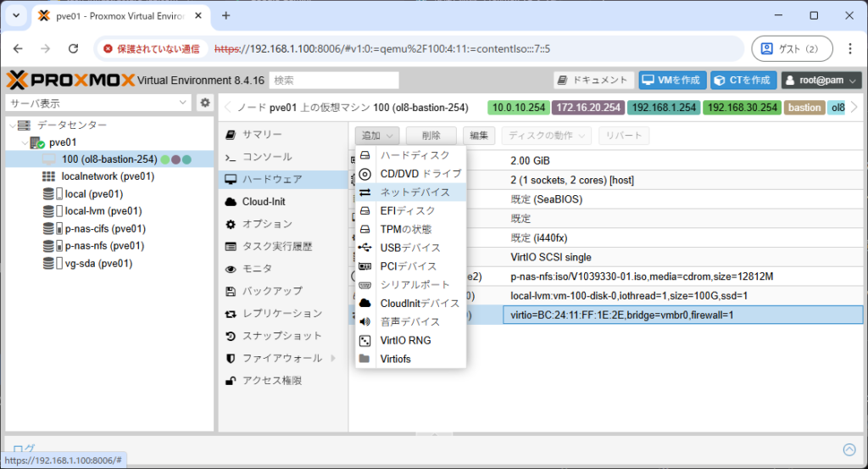
Task: Click the EFI disk icon in the add menu
Action: tap(364, 211)
